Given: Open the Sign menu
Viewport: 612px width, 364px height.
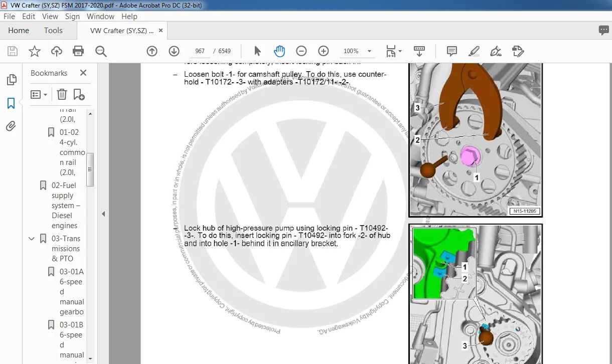Looking at the screenshot, I should [x=72, y=17].
